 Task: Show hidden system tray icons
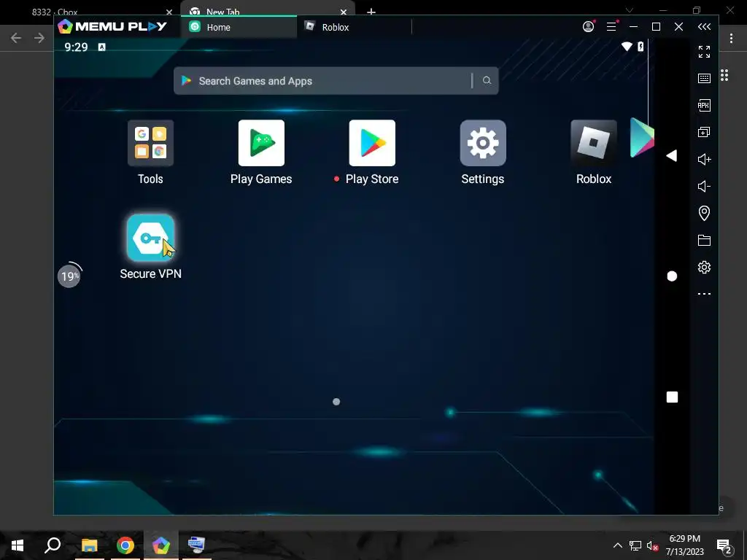pos(617,545)
